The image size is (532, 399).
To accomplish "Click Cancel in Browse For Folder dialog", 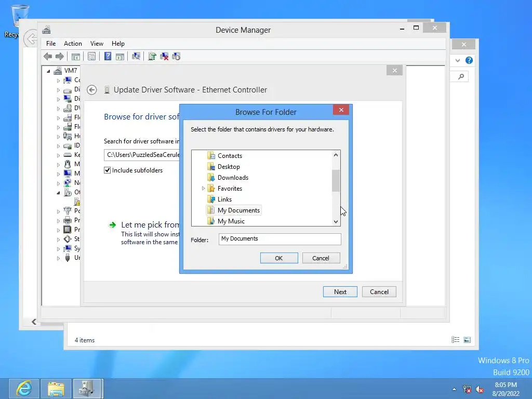I will [321, 258].
